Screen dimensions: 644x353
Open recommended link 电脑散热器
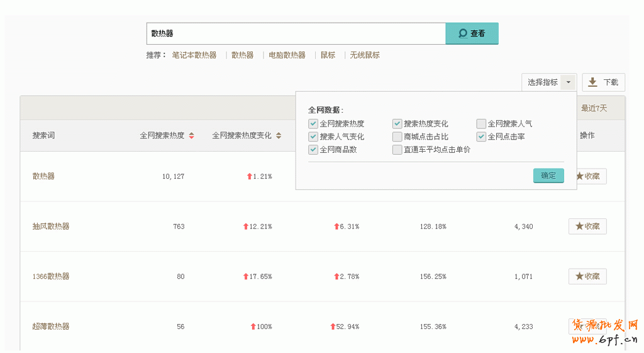(287, 55)
